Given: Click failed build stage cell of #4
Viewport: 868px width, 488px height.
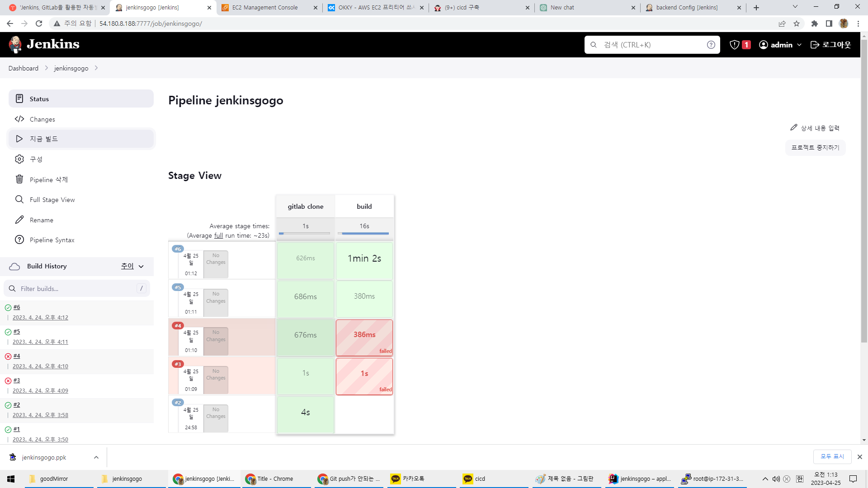Looking at the screenshot, I should tap(364, 337).
